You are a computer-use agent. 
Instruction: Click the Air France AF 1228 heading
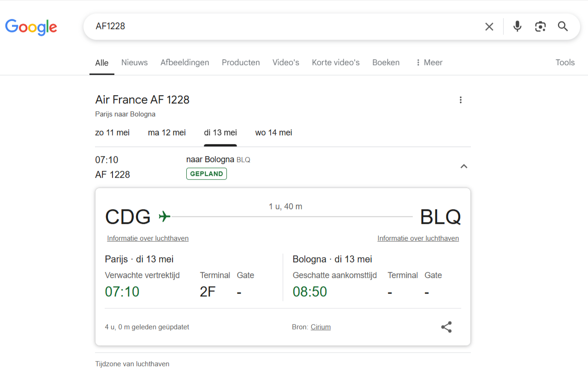(x=143, y=100)
